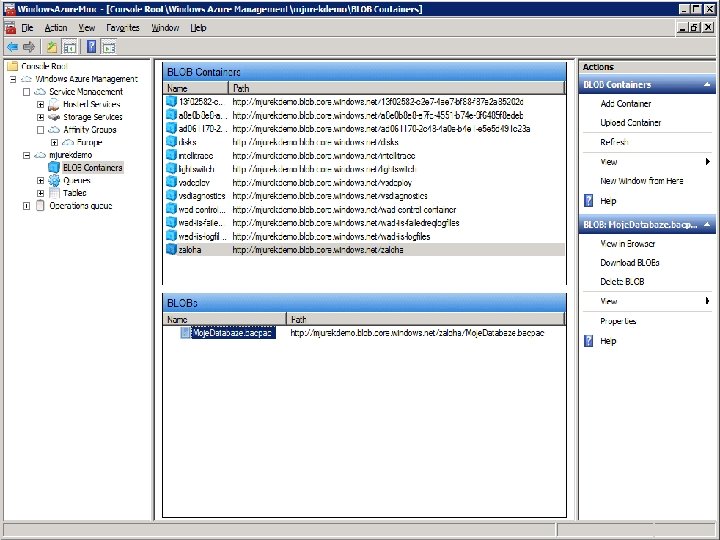Select the 13f02582 container path row
Image resolution: width=720 pixels, height=540 pixels.
point(377,101)
